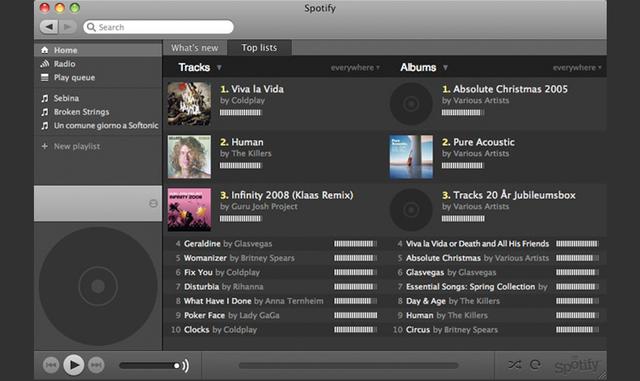The image size is (640, 381).
Task: Select track 4 Geraldine
Action: [x=202, y=244]
